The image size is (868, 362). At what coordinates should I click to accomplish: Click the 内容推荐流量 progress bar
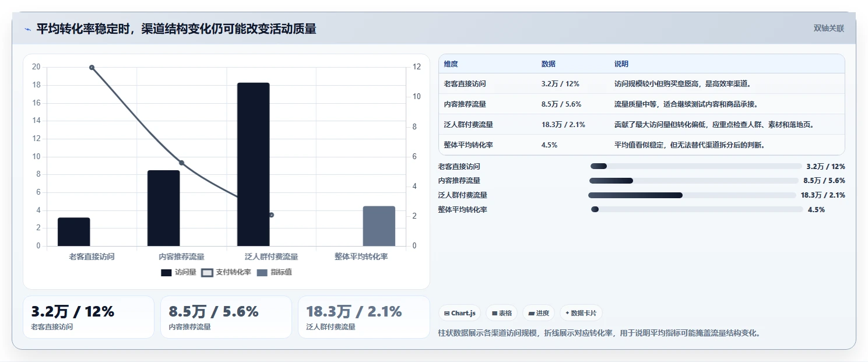click(693, 181)
